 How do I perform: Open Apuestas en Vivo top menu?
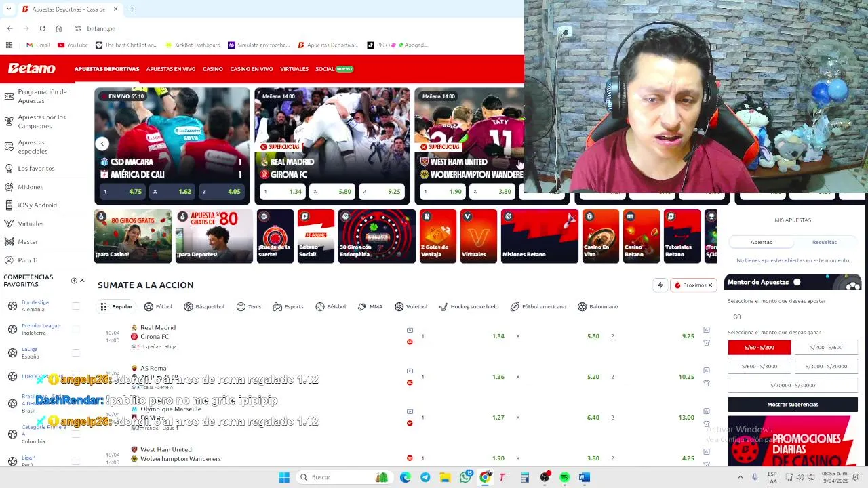coord(171,69)
